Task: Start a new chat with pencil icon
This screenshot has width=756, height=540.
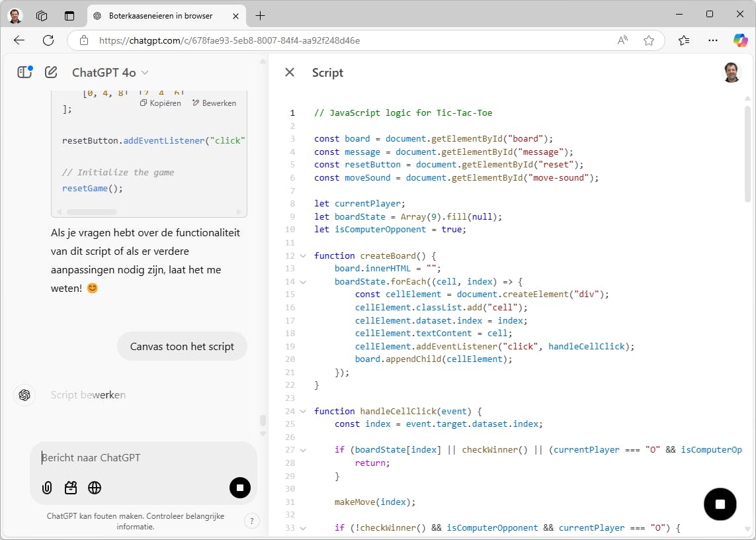Action: [51, 72]
